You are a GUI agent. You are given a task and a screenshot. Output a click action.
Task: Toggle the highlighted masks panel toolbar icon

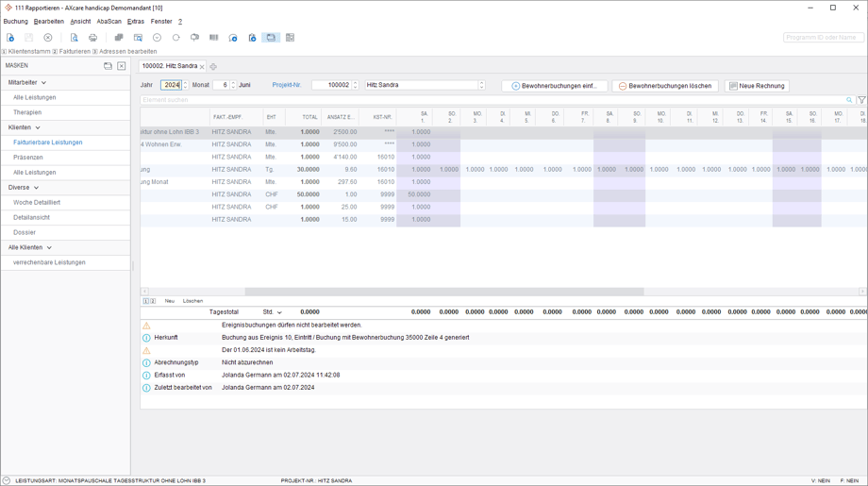(271, 38)
